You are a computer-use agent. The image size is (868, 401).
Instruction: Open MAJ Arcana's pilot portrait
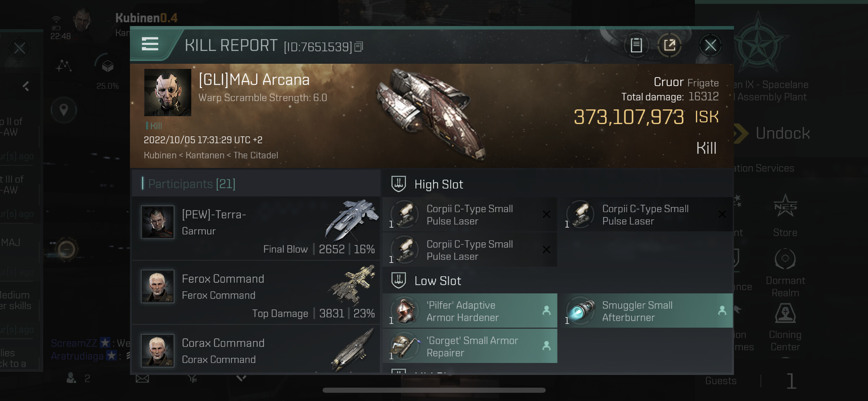pyautogui.click(x=168, y=93)
